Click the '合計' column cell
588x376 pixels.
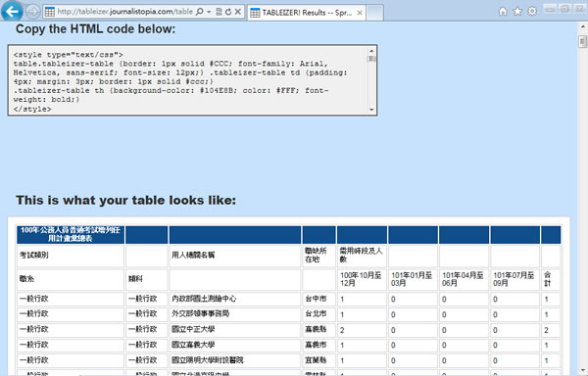point(551,279)
